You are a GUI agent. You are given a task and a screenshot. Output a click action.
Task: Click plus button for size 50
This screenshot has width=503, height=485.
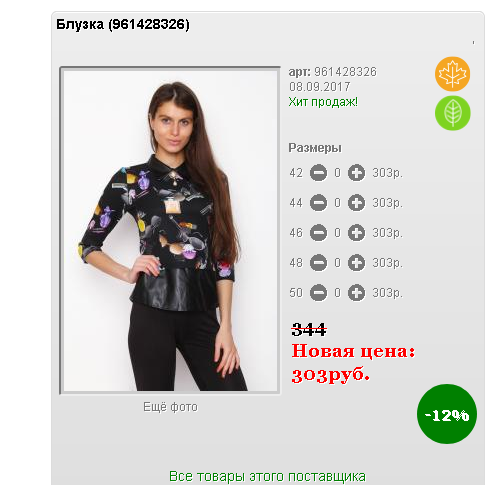(x=356, y=293)
